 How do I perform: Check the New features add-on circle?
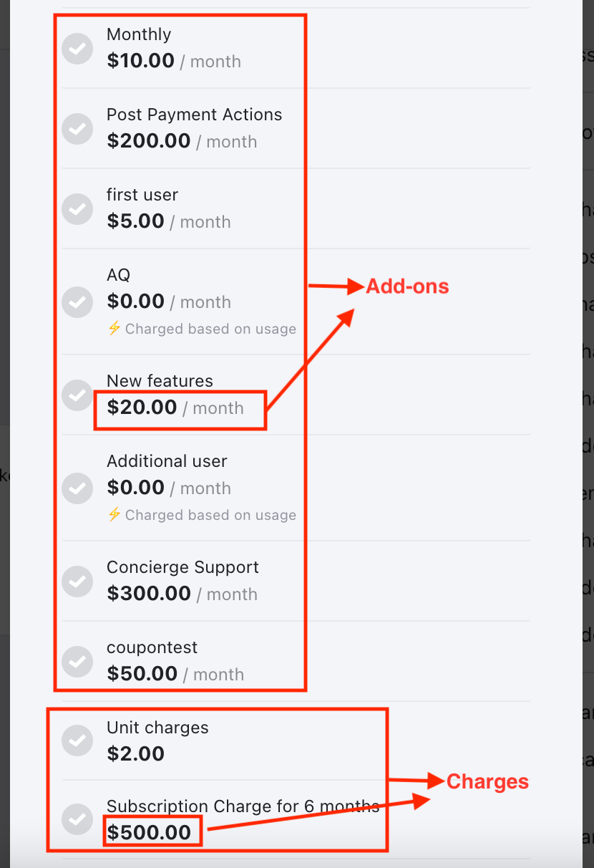(x=77, y=395)
